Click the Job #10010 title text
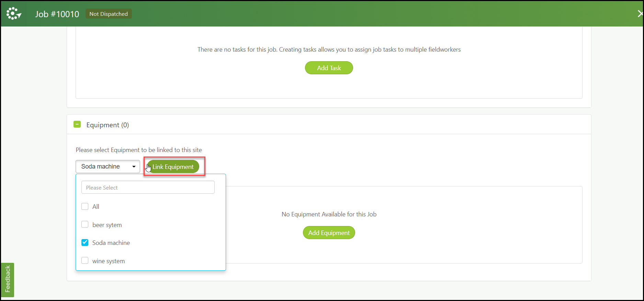Screen dimensions: 644x301 tap(57, 14)
